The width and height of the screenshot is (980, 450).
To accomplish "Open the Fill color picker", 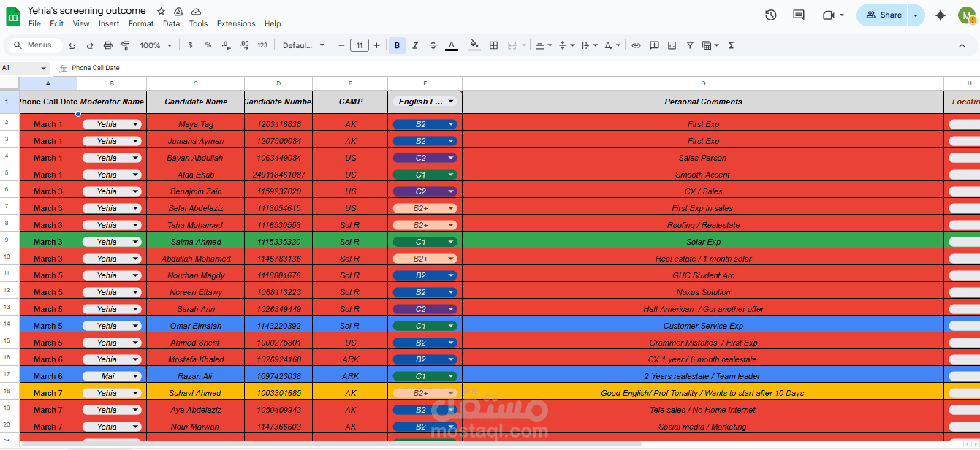I will pos(474,45).
